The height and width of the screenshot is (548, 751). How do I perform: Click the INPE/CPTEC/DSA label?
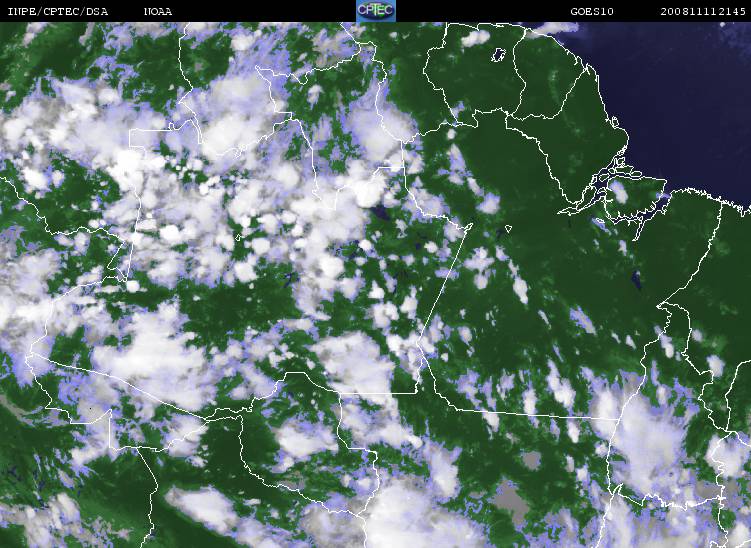[58, 11]
